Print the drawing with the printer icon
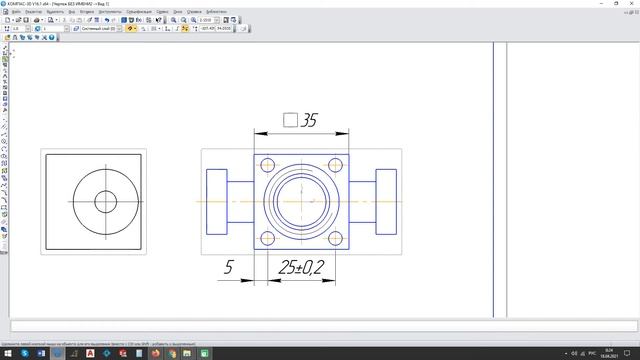640x360 pixels. pos(36,20)
